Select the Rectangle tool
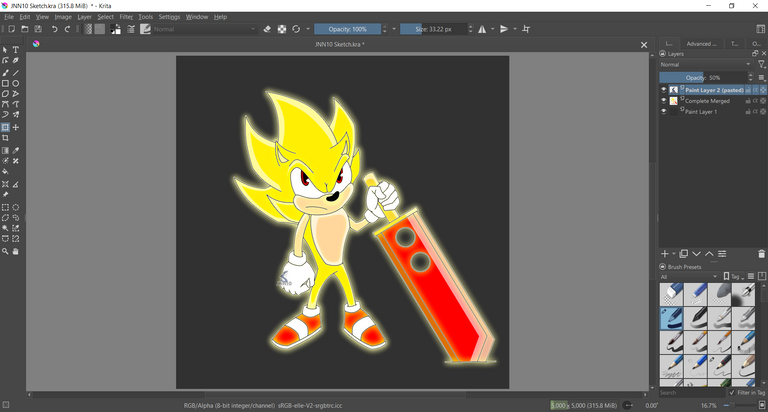768x412 pixels. click(5, 83)
